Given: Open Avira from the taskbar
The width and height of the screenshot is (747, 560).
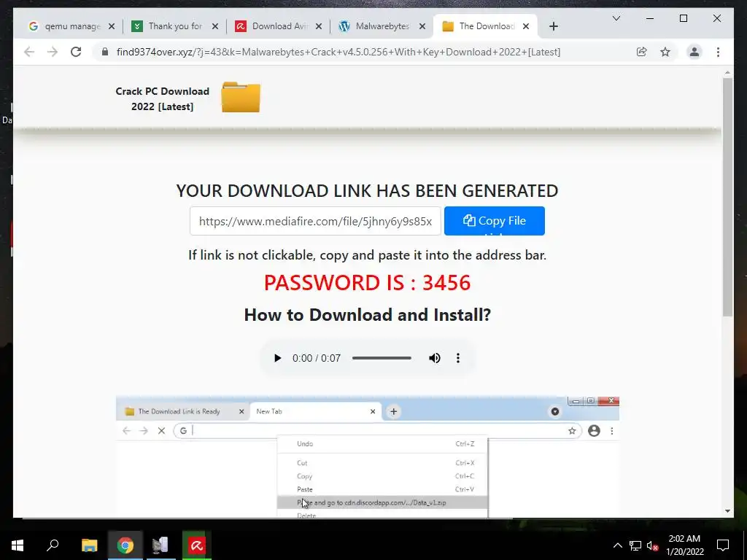Looking at the screenshot, I should pos(196,545).
